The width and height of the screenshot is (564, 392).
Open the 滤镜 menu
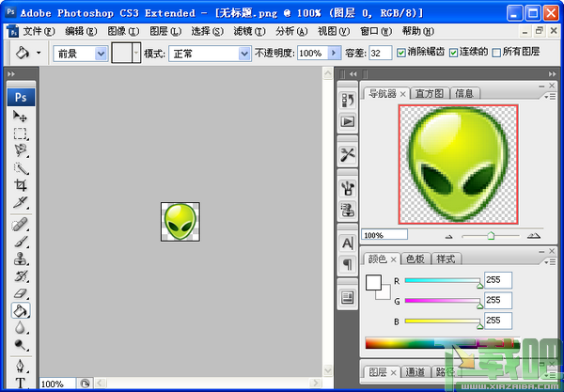click(249, 32)
